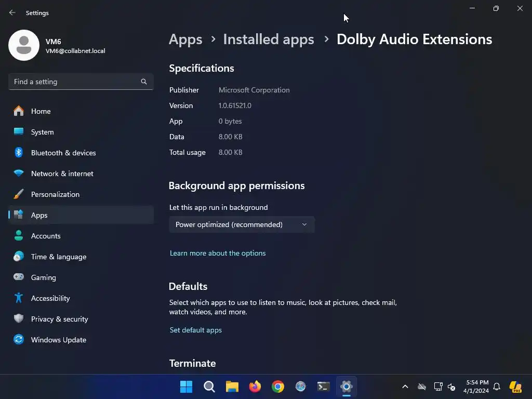Viewport: 532px width, 399px height.
Task: Select Apps in the sidebar
Action: point(81,215)
